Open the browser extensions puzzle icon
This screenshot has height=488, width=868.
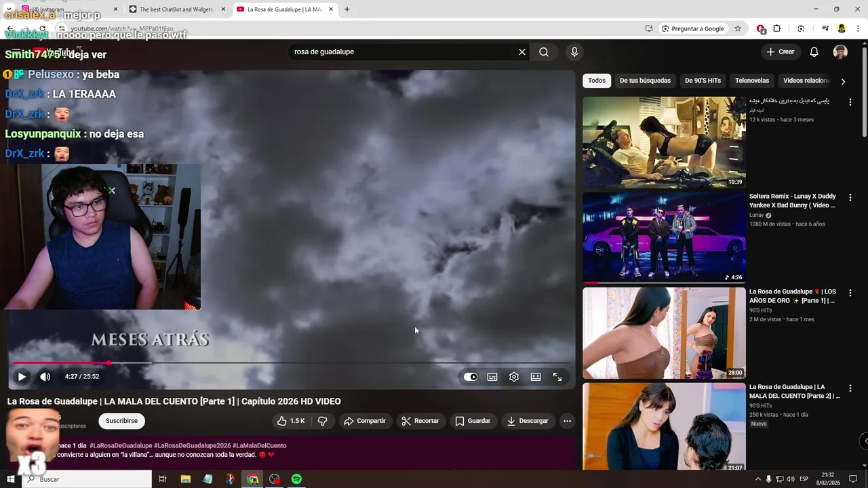[777, 28]
